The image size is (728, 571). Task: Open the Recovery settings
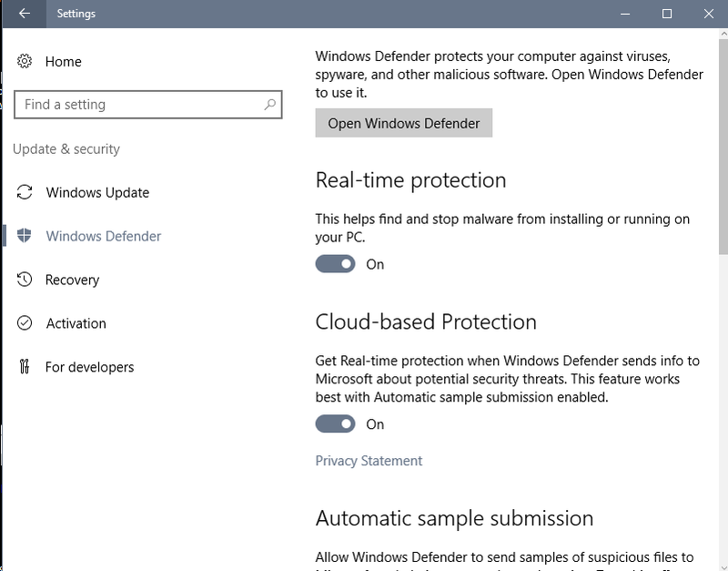[x=72, y=280]
